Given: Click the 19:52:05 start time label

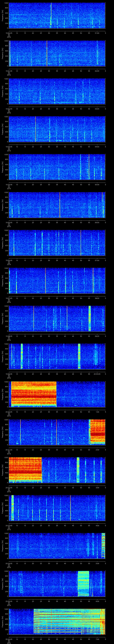Looking at the screenshot, I should (9, 109).
